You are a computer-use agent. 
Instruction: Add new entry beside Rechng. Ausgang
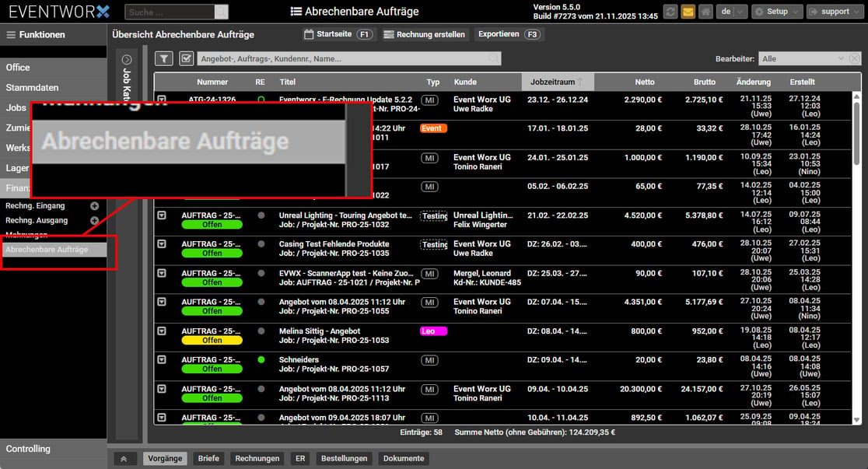click(95, 221)
